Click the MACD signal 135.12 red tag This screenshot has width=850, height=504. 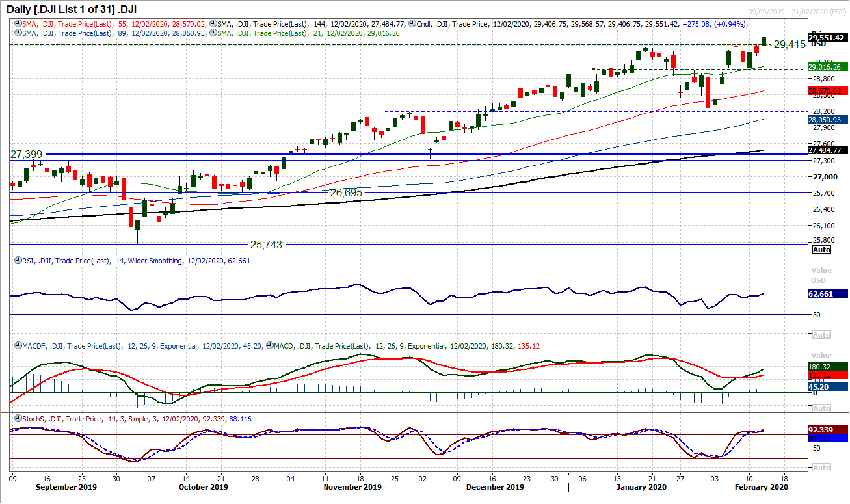[x=829, y=375]
